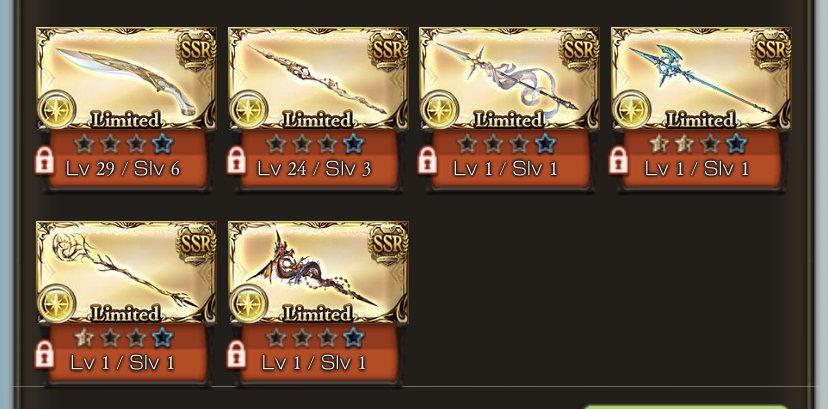
Task: Click the SSR badge on the golden branch staff
Action: click(196, 243)
